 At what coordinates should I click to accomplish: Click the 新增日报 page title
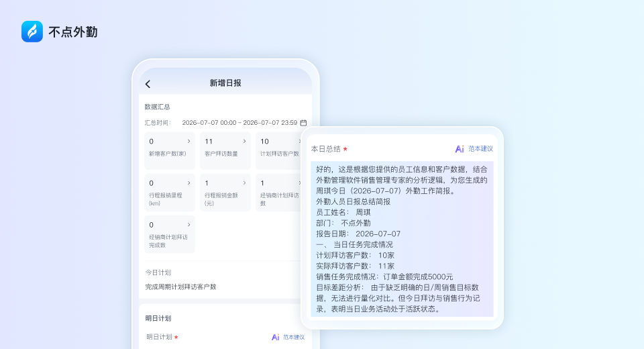point(225,83)
